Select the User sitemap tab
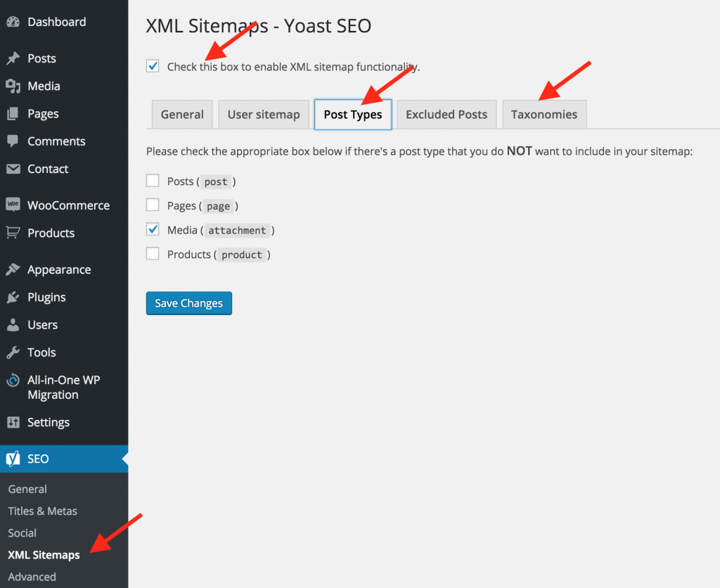The image size is (720, 588). tap(263, 115)
